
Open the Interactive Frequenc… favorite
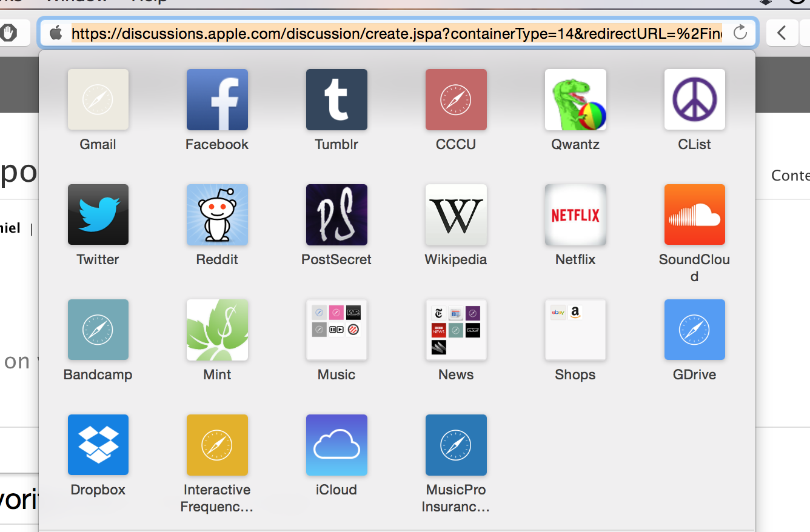217,445
